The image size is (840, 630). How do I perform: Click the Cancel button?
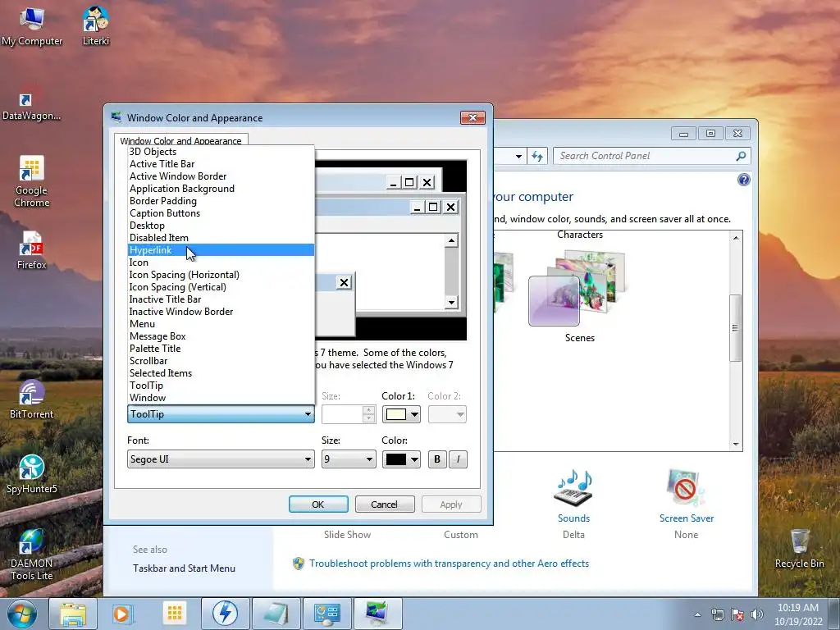click(x=384, y=504)
